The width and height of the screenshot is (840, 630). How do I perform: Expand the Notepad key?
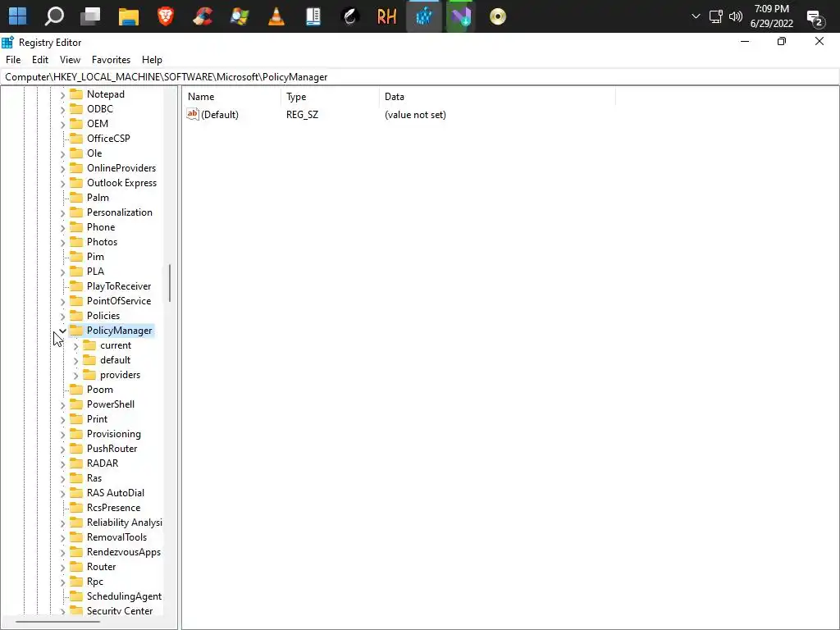pyautogui.click(x=62, y=95)
